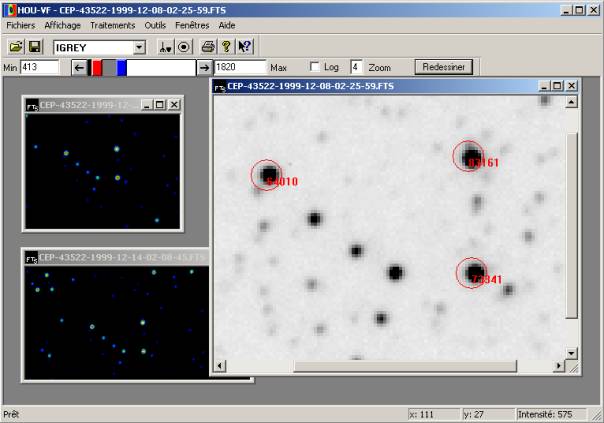Open the Fichiers menu
Screen dimensions: 604x423
(x=20, y=24)
